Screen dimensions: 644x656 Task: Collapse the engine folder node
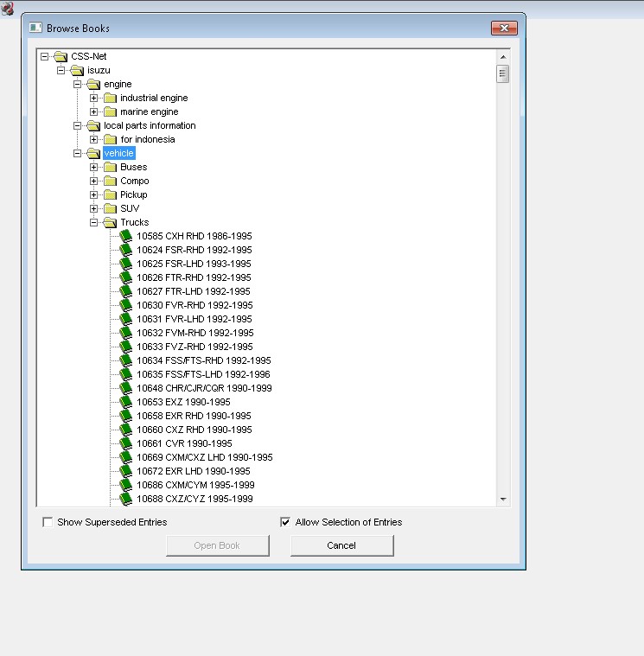(x=78, y=84)
